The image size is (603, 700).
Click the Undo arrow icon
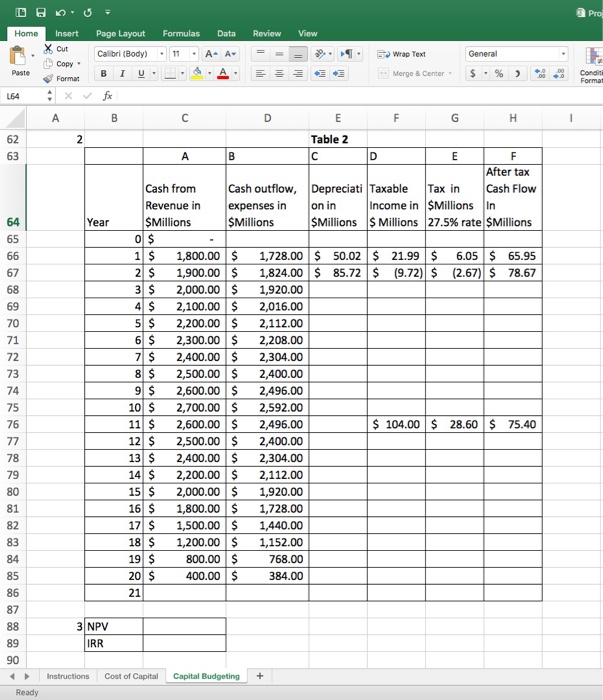pyautogui.click(x=60, y=12)
